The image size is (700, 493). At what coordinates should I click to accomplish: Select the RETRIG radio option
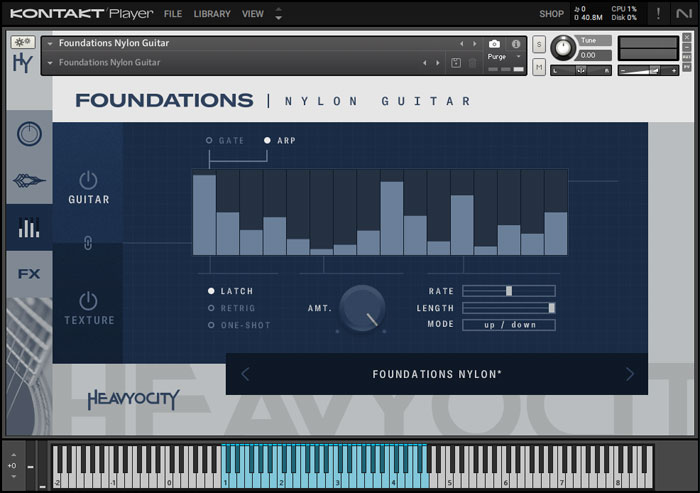coord(211,308)
